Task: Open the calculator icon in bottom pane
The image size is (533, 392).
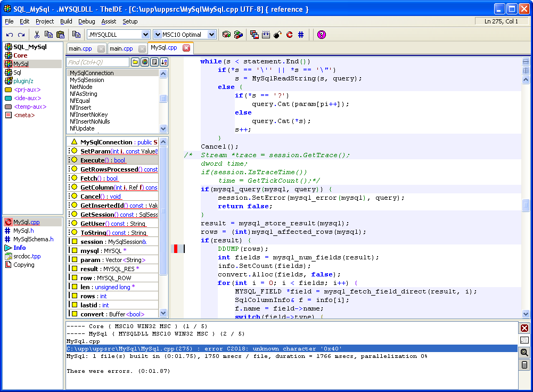Action: coord(524,365)
